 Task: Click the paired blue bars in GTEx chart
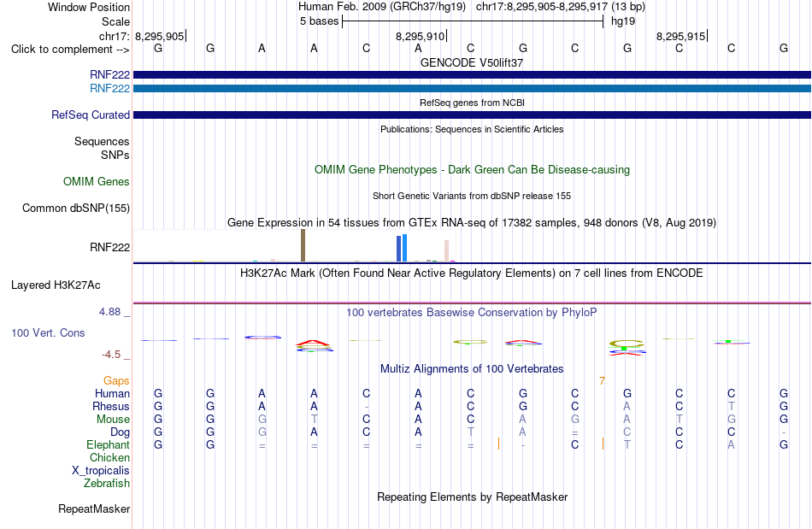point(402,248)
